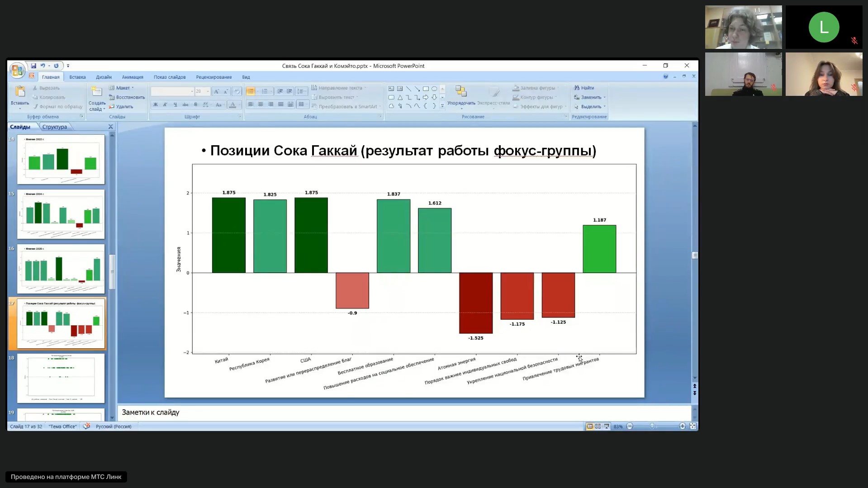This screenshot has width=868, height=488.
Task: Close the slides thumbnail pane
Action: click(110, 127)
